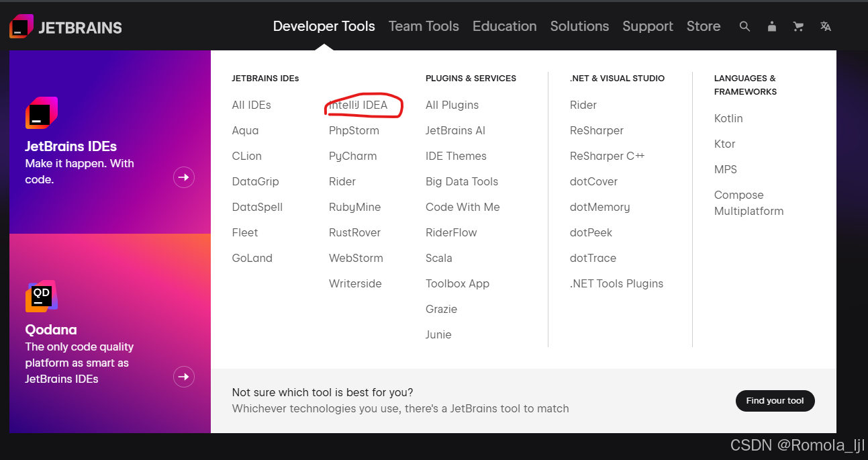Open the GoLand link

click(252, 258)
